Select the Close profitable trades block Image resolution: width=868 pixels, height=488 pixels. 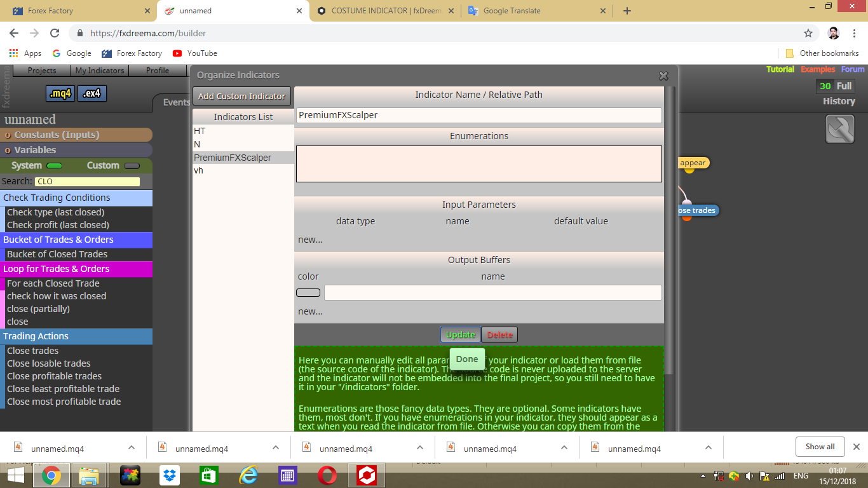click(54, 376)
